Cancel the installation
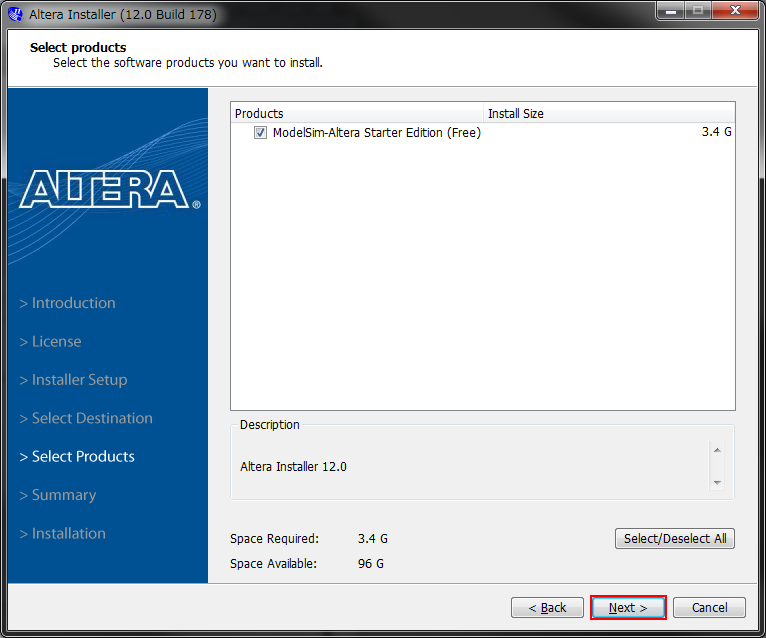This screenshot has width=766, height=638. (x=709, y=607)
